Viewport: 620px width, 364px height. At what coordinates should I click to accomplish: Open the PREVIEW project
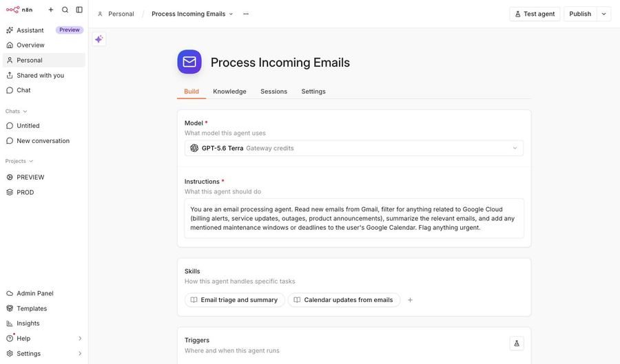[44, 178]
